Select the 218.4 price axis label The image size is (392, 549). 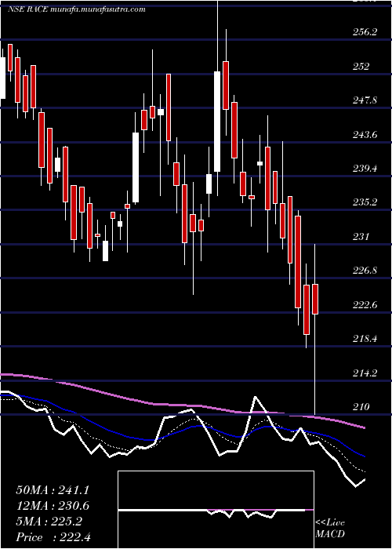[x=365, y=339]
